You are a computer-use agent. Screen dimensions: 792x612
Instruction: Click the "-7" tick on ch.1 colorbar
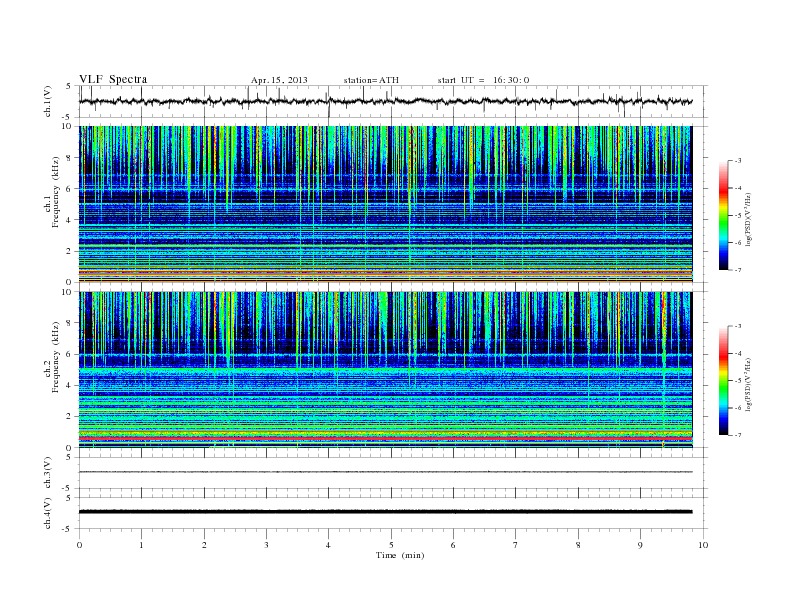(737, 270)
